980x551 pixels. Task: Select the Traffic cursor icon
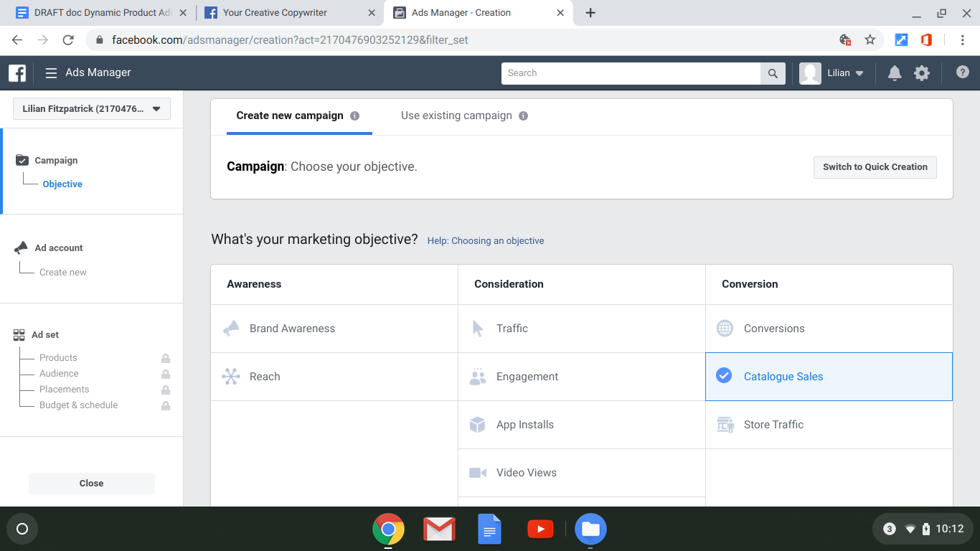(x=478, y=328)
